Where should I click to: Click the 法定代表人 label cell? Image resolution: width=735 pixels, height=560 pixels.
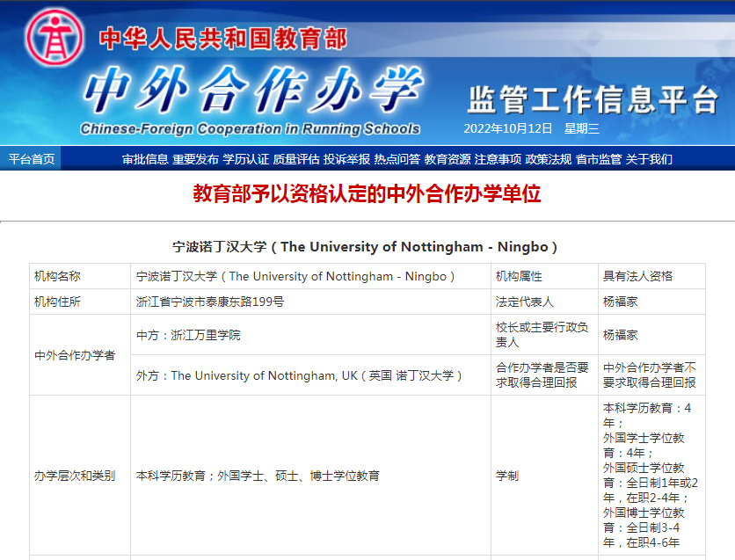545,302
